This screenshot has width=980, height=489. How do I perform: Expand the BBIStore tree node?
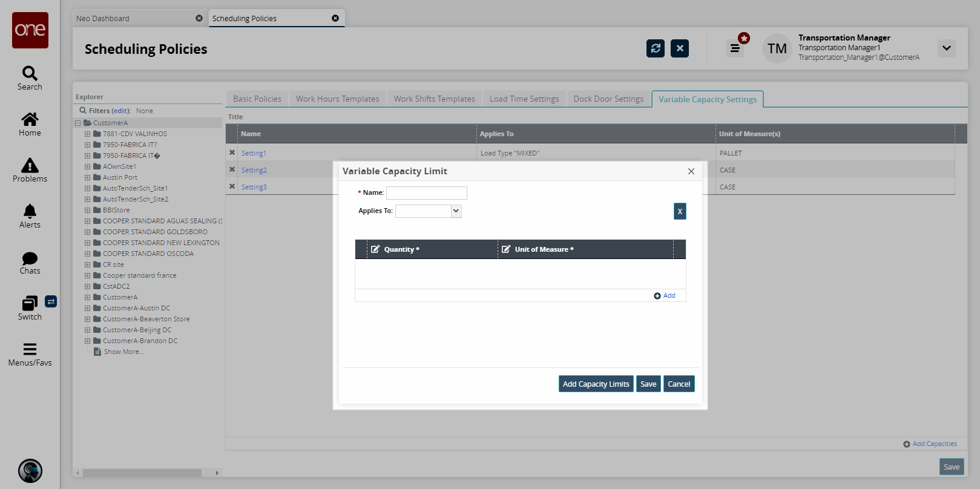(88, 210)
